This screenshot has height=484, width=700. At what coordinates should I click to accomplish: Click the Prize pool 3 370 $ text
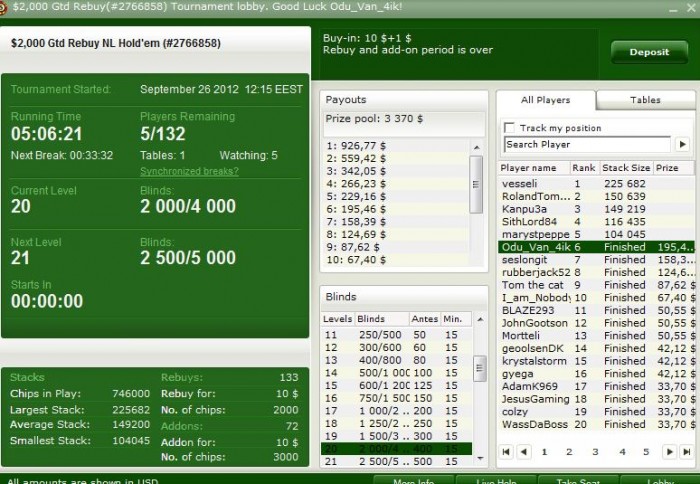click(374, 119)
